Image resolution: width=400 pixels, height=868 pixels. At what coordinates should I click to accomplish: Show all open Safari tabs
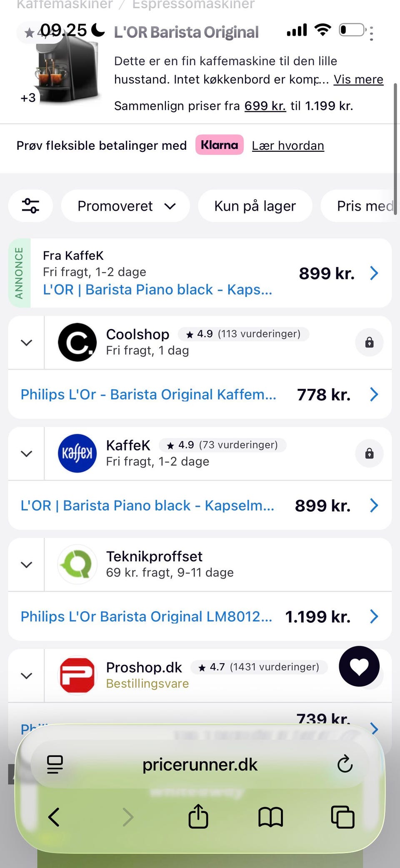342,816
